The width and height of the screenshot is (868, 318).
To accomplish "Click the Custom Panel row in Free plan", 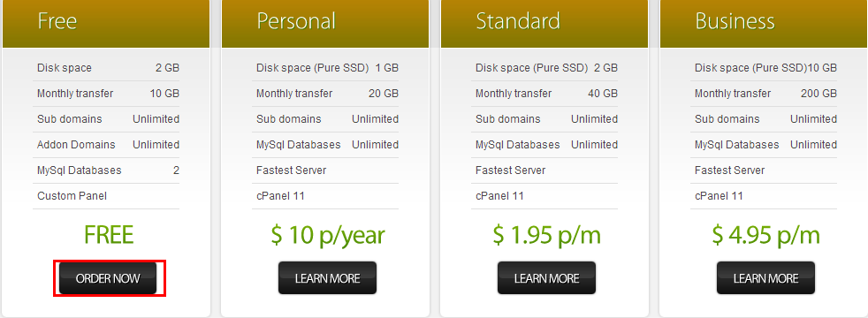I will (x=106, y=196).
